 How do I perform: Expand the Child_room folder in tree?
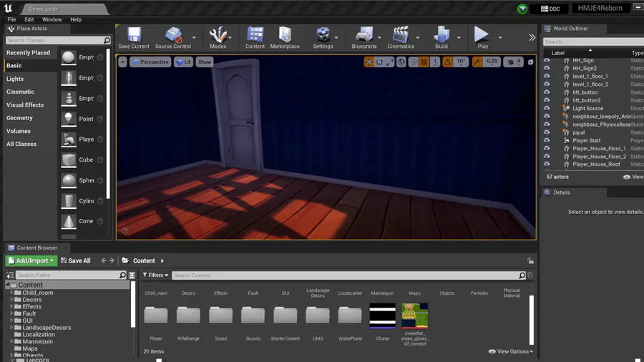11,293
